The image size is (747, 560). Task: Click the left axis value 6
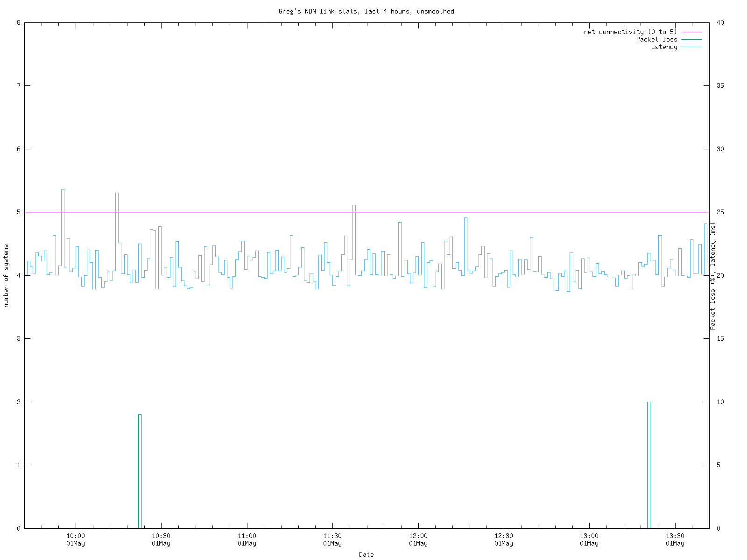pyautogui.click(x=19, y=149)
